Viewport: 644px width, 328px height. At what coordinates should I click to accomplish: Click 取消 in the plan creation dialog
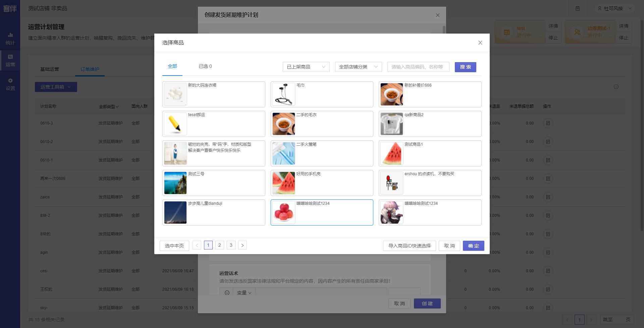[399, 303]
